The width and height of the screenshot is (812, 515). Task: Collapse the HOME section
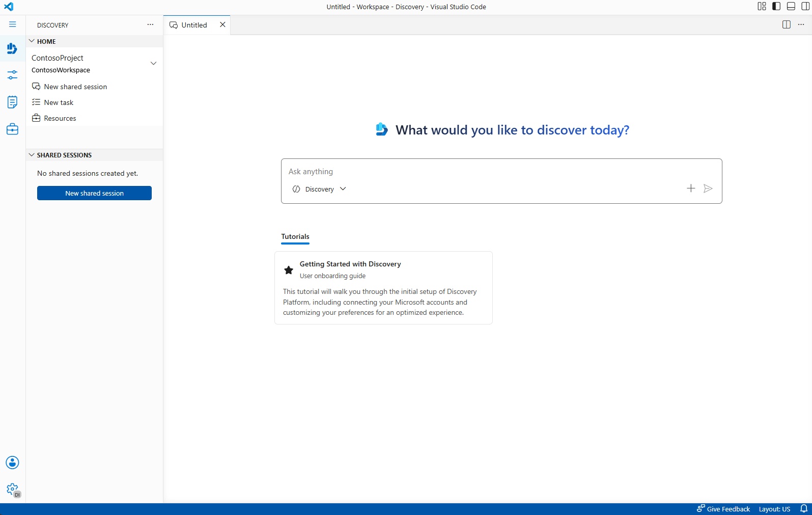(x=94, y=41)
